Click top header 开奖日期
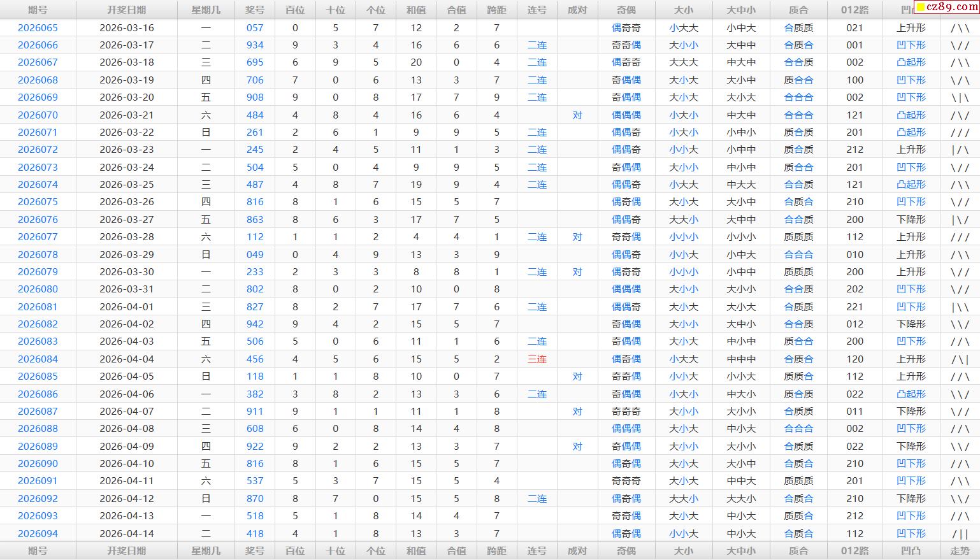980x560 pixels. coord(126,10)
